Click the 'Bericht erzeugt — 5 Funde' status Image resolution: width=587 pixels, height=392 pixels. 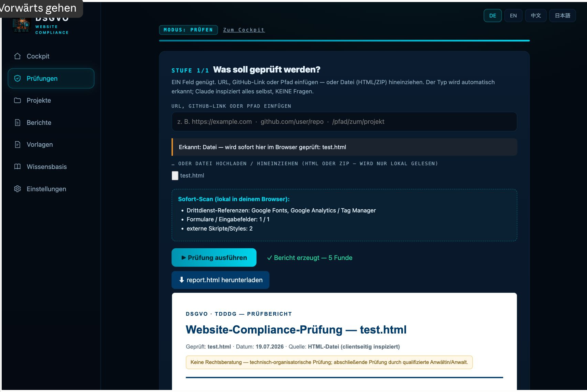[x=310, y=258]
